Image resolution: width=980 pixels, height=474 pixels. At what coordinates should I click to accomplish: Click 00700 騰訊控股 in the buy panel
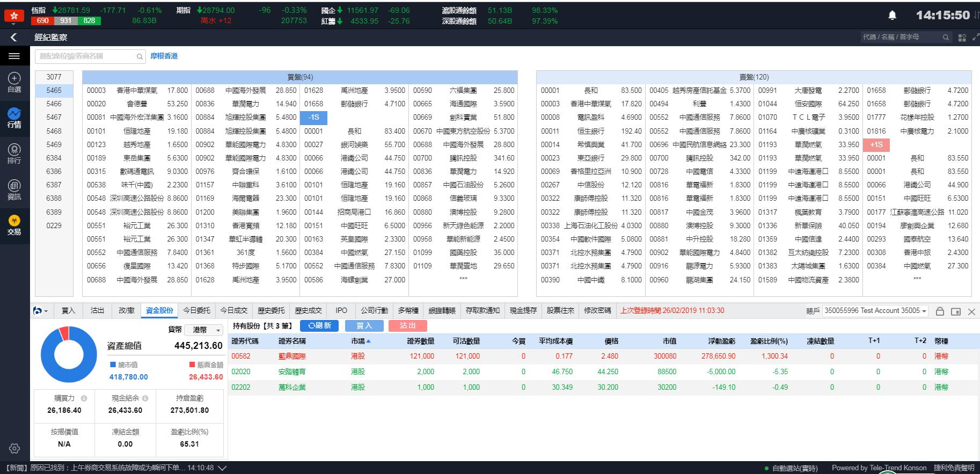click(x=463, y=158)
